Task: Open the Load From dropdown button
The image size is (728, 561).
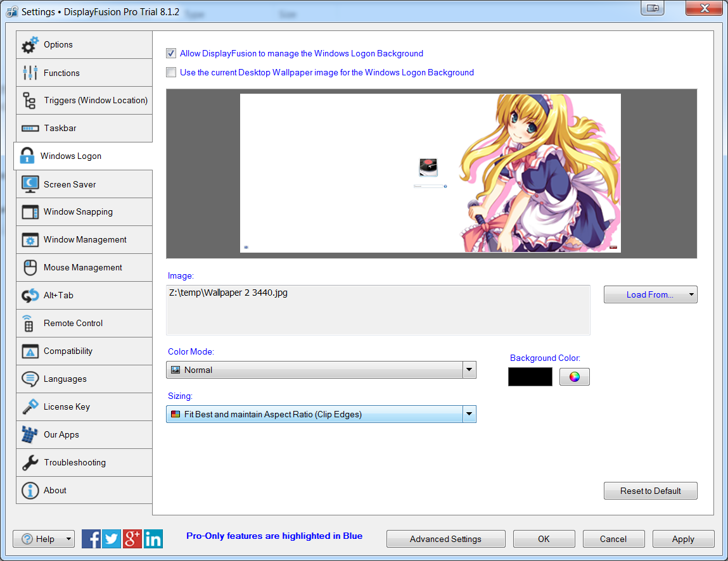Action: tap(650, 294)
